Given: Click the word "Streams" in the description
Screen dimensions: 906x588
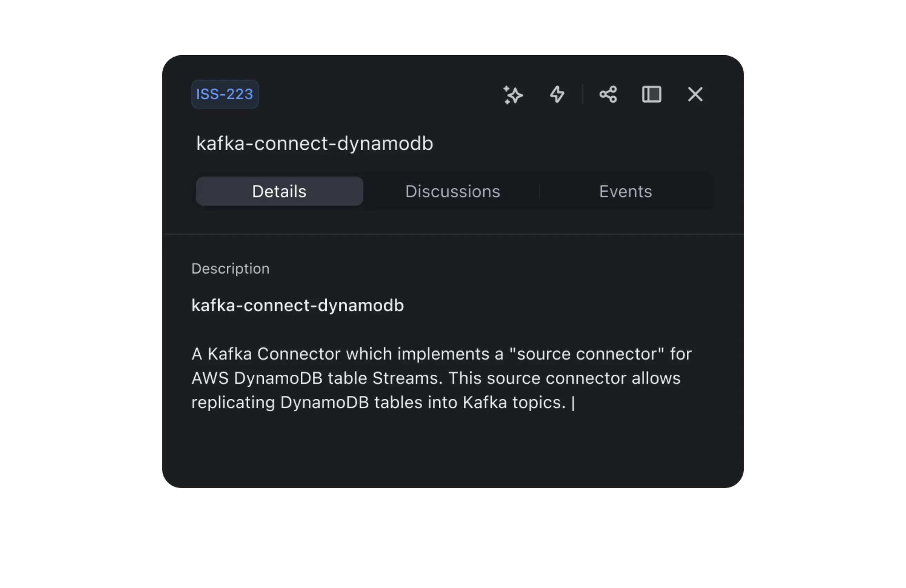Looking at the screenshot, I should (407, 378).
